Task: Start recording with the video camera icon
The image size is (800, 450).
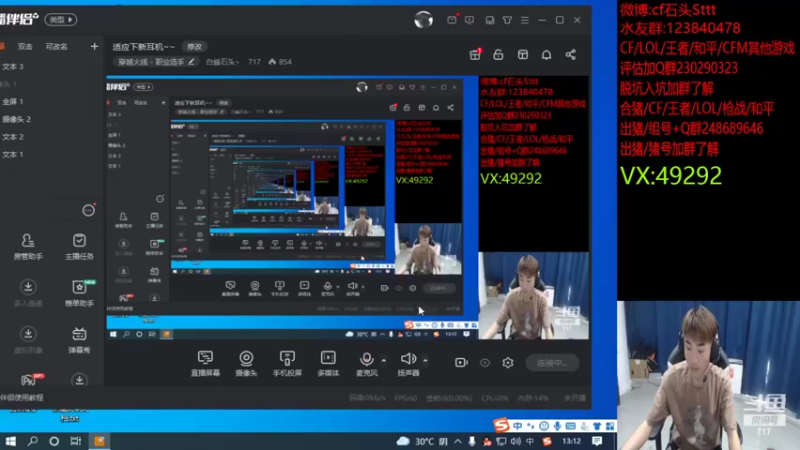Action: (x=461, y=362)
